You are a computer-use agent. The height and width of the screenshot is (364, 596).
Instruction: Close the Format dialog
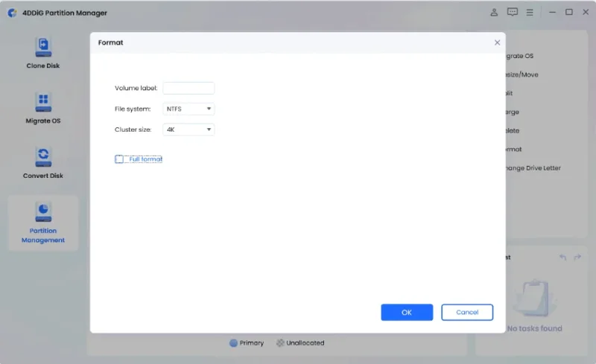(x=497, y=42)
